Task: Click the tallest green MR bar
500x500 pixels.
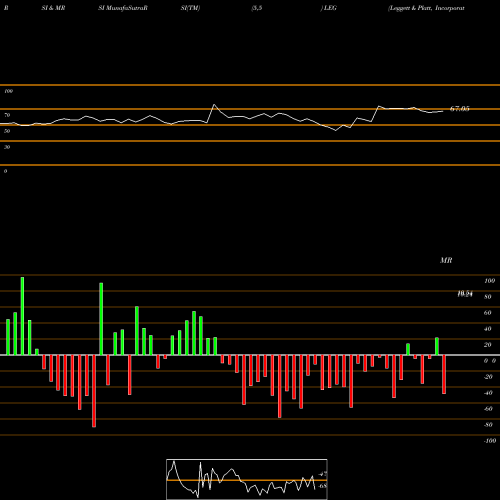Action: coord(22,316)
